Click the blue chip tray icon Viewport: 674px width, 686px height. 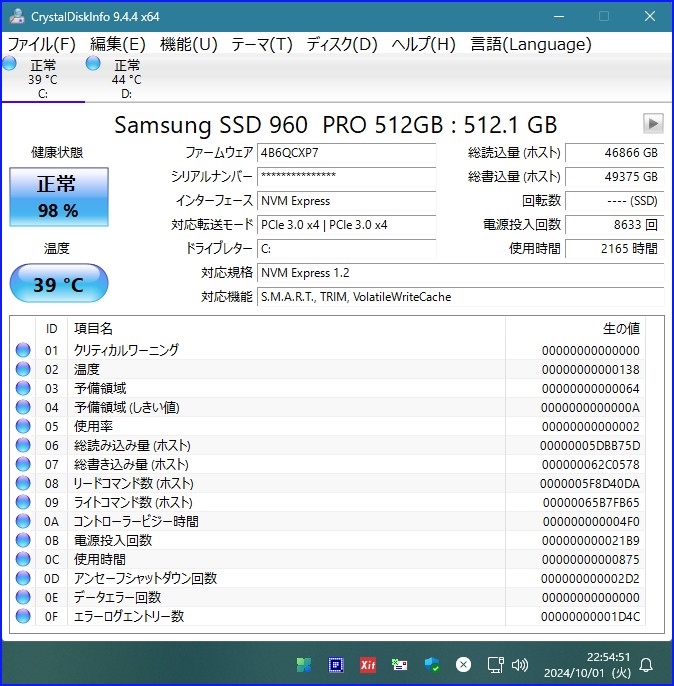coord(336,665)
